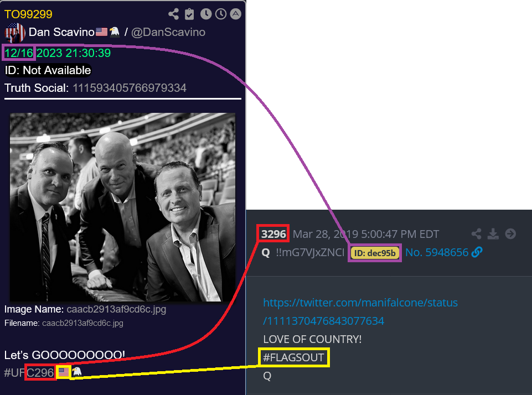The height and width of the screenshot is (395, 532).
Task: Open post number No. 5948656 link
Action: (437, 252)
